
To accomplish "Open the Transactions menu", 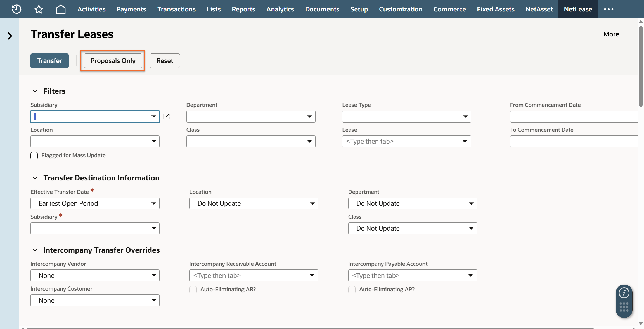I will click(x=176, y=9).
